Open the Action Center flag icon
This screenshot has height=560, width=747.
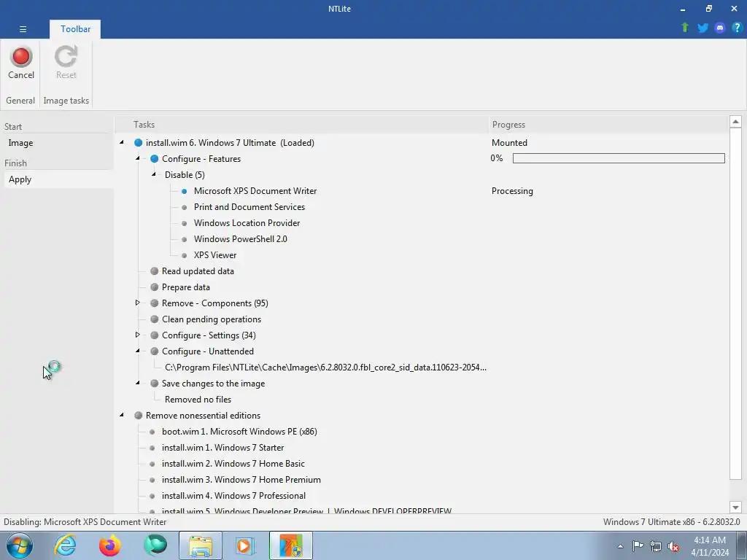pos(638,546)
